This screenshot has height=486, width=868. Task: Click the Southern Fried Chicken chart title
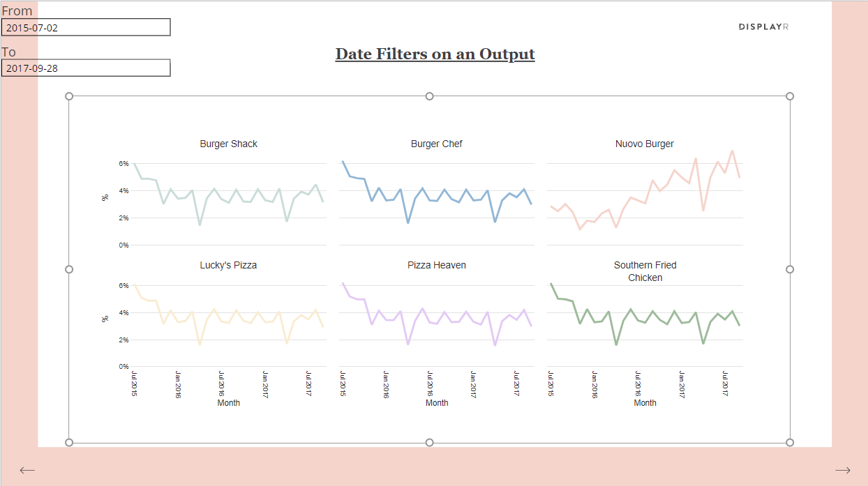645,271
